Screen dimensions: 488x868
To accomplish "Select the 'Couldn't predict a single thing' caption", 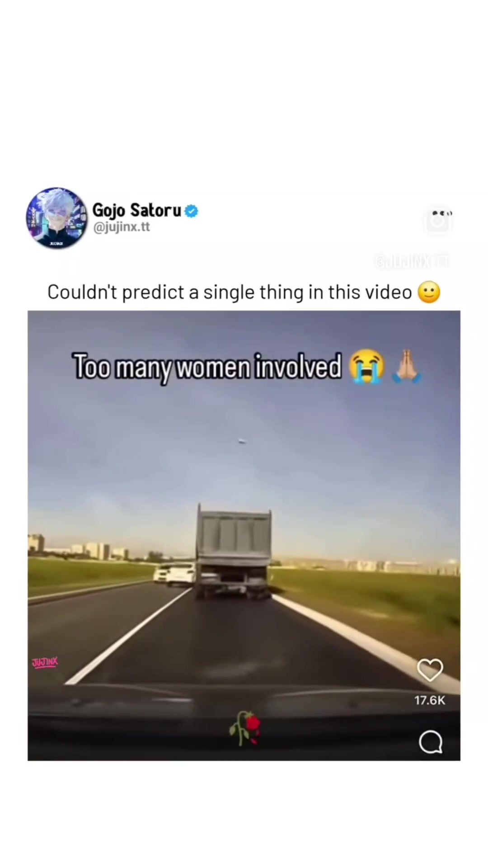I will coord(230,292).
